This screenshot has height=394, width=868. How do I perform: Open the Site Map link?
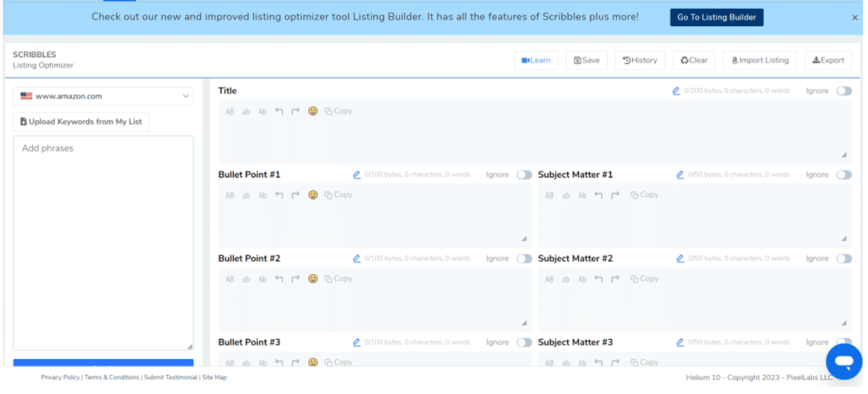[x=214, y=378]
